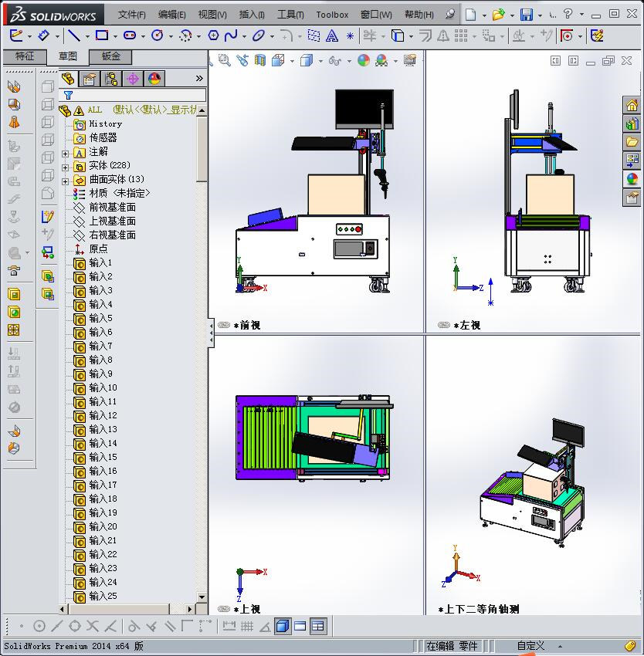The image size is (644, 656).
Task: Select the Spline sketch tool
Action: pos(229,35)
